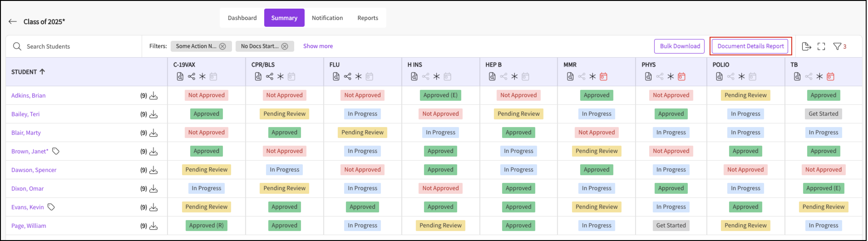
Task: Switch to the Dashboard tab
Action: [x=242, y=18]
